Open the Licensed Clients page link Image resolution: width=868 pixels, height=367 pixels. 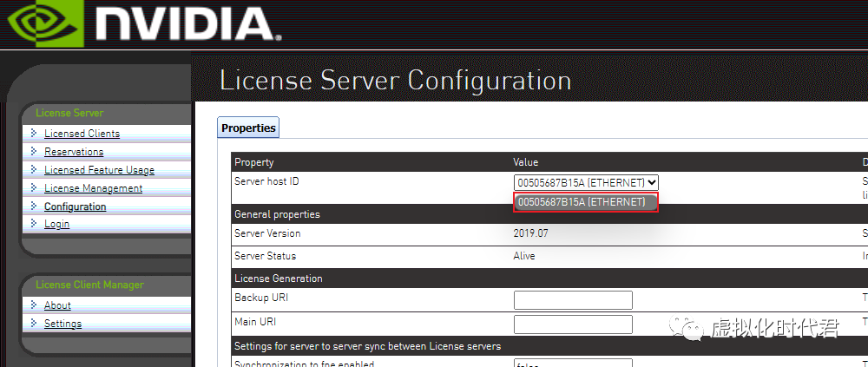pyautogui.click(x=82, y=134)
